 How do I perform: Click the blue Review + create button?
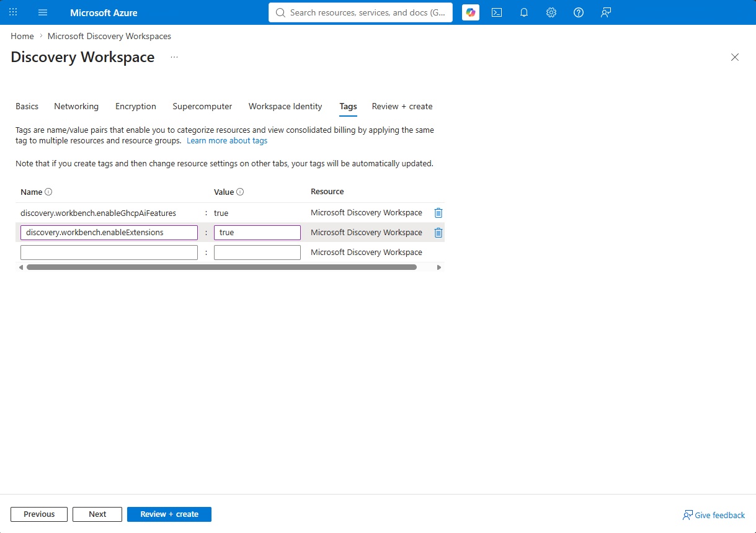[x=169, y=514]
